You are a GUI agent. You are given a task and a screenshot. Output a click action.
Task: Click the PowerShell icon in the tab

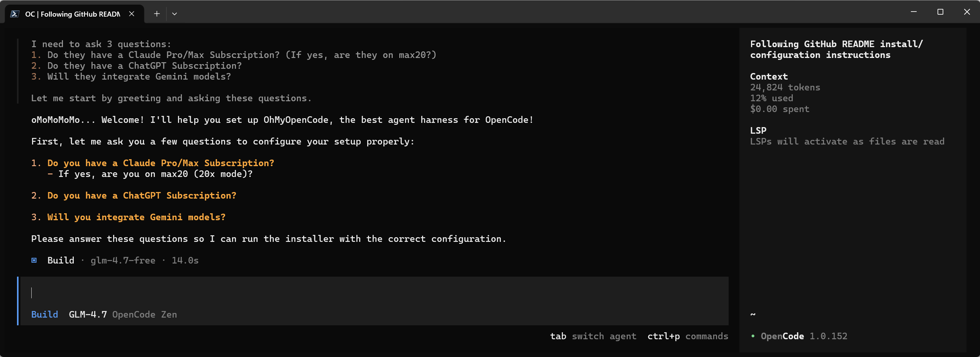coord(15,14)
